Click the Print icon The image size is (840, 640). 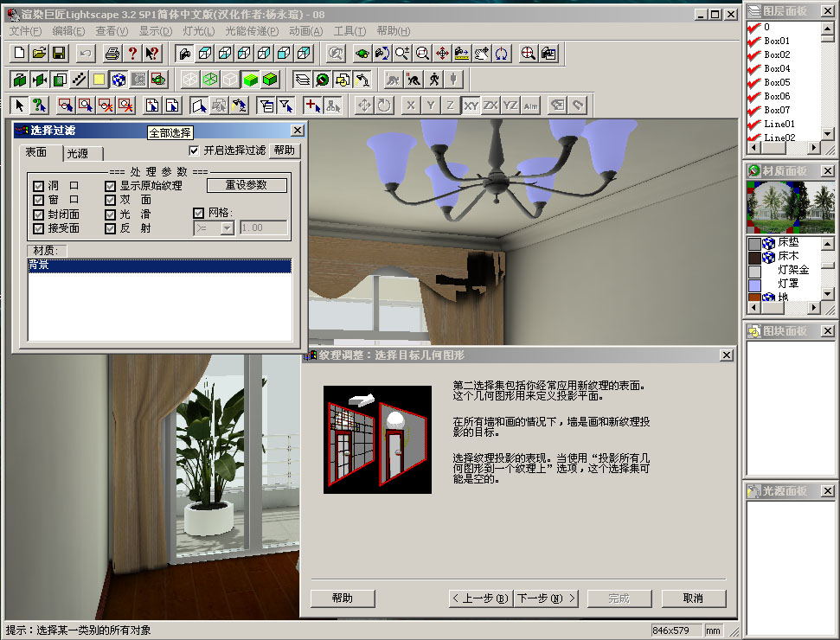point(112,53)
